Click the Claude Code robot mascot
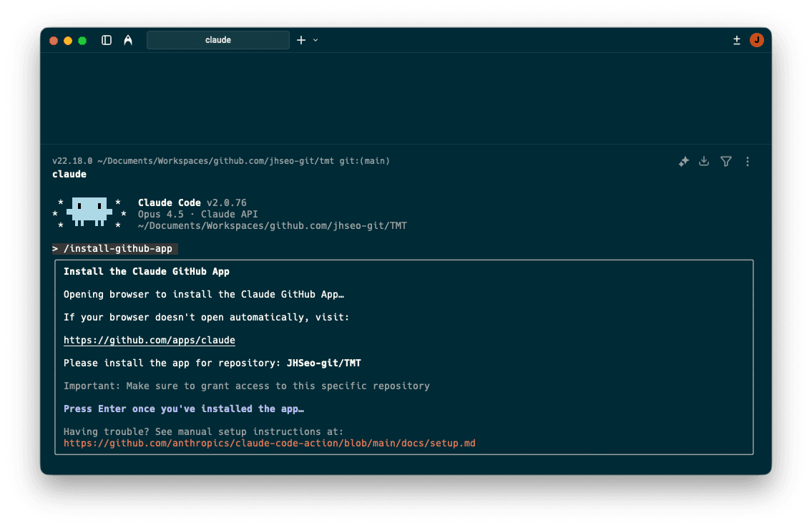Viewport: 812px width, 528px height. 89,212
